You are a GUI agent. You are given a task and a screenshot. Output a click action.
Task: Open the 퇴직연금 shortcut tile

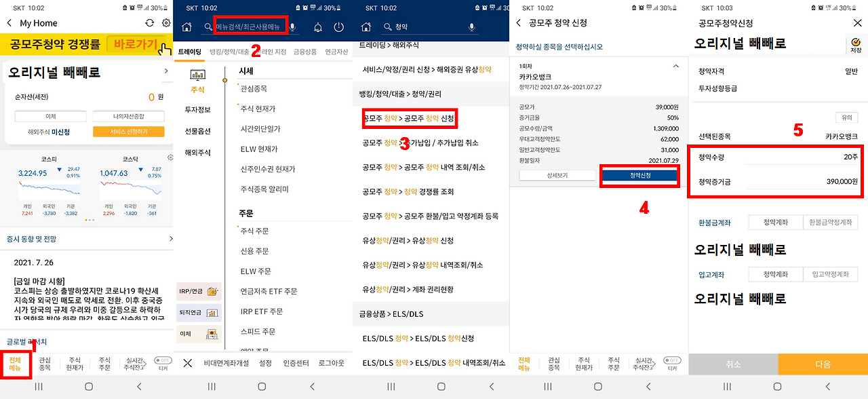pos(199,313)
